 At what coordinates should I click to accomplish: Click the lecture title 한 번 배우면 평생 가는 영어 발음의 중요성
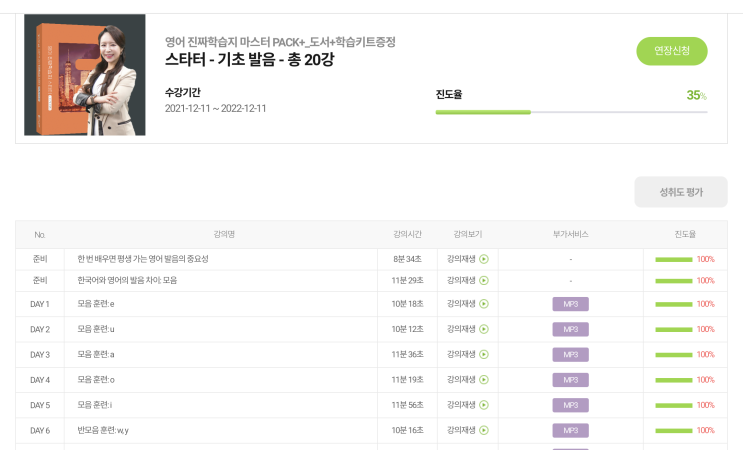(143, 259)
